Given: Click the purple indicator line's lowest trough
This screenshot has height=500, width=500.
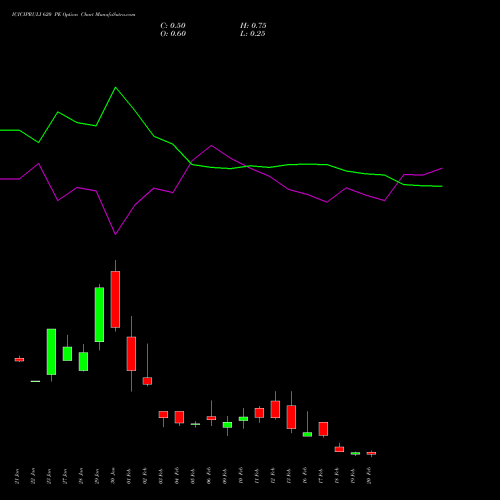Looking at the screenshot, I should point(115,234).
